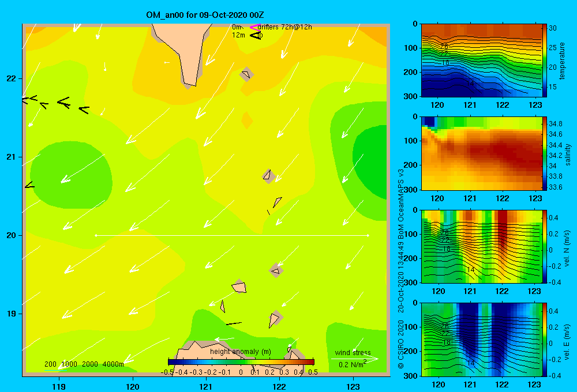Click the vel. E color bar

point(545,340)
